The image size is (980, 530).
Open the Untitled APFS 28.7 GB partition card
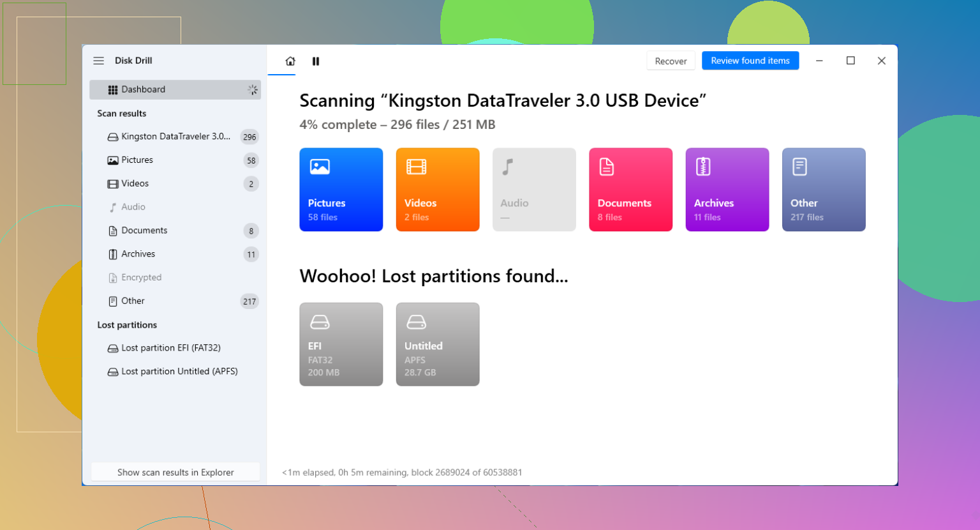point(438,344)
